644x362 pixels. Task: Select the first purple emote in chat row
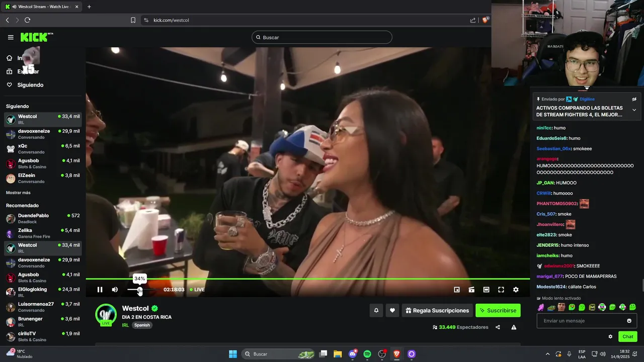point(541,307)
